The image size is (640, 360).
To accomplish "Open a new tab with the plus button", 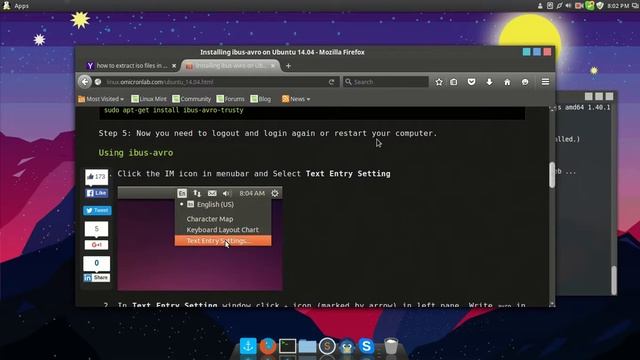I will pos(288,66).
